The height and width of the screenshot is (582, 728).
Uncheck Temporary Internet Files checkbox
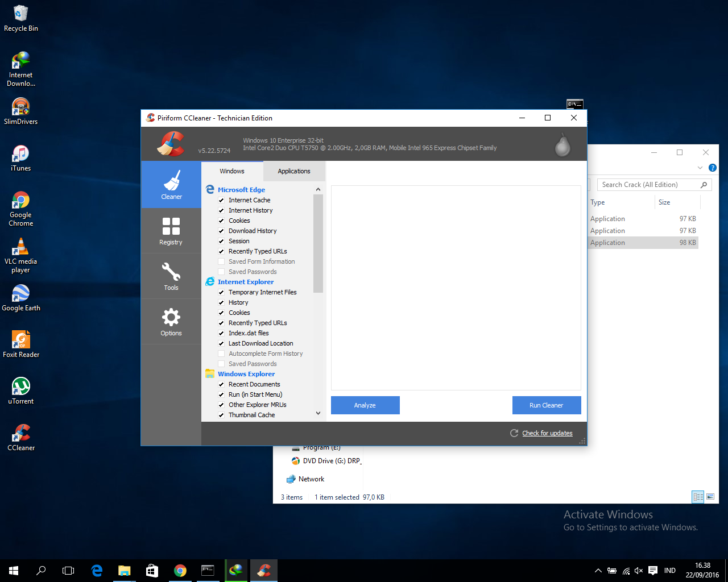click(x=221, y=292)
